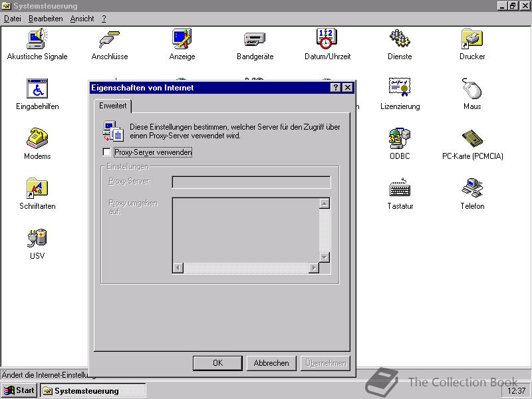The height and width of the screenshot is (399, 532).
Task: Close the Eigenschaften von Internet dialog
Action: click(348, 88)
